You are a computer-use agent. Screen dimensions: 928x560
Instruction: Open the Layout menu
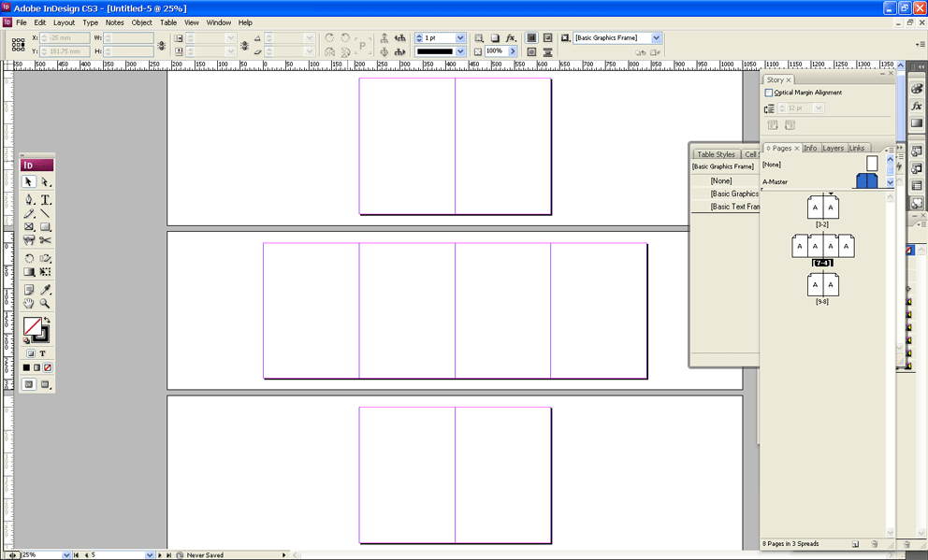click(64, 22)
